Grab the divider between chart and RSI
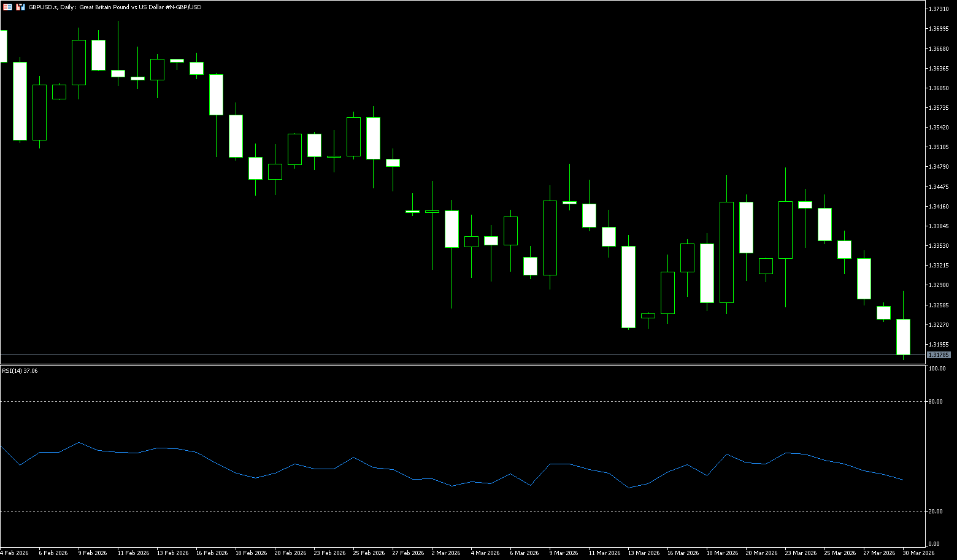 [x=429, y=365]
